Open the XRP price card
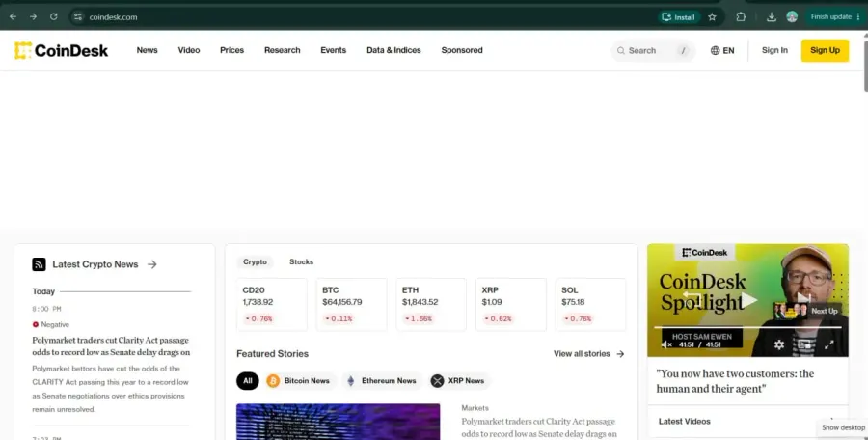This screenshot has height=440, width=868. click(511, 305)
